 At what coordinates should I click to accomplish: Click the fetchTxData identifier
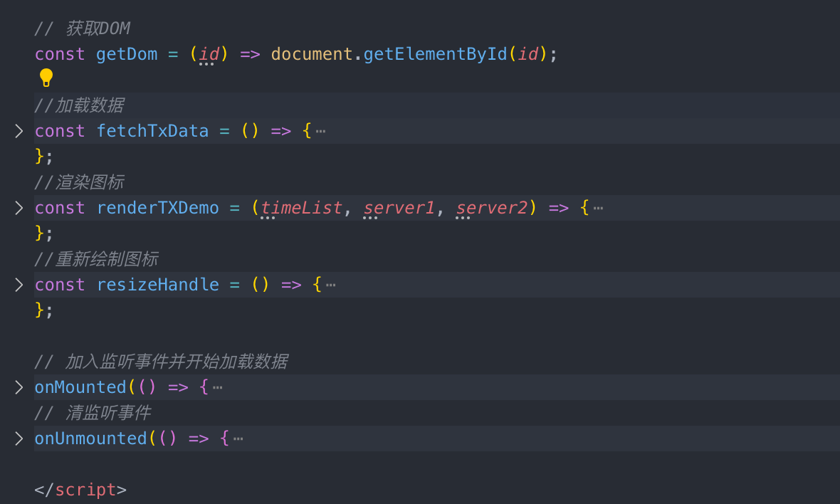152,131
